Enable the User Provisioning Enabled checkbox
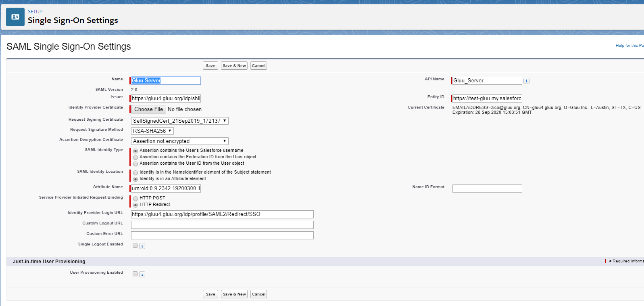This screenshot has height=306, width=644. (x=135, y=274)
